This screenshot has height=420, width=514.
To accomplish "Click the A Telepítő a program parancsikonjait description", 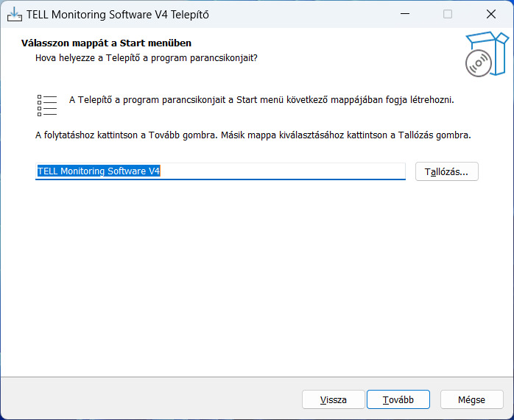I will click(x=261, y=100).
